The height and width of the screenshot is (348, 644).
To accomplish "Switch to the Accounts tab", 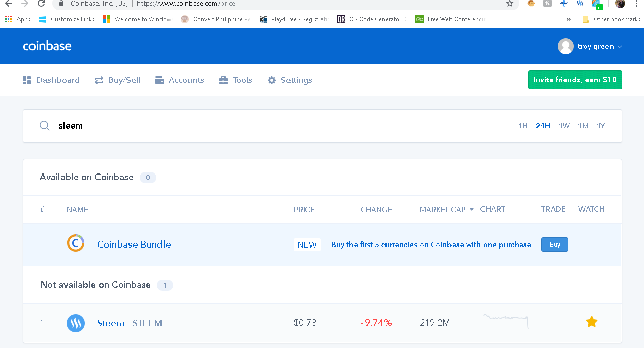I will (x=179, y=80).
